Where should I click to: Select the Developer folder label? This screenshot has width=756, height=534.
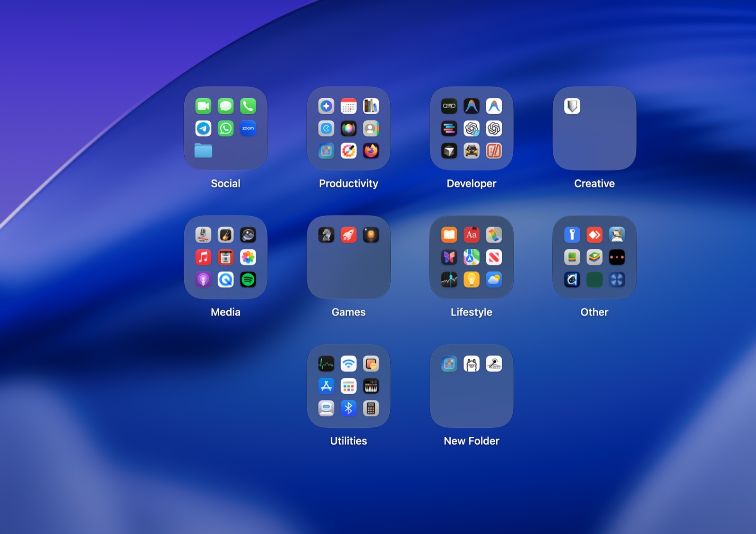[472, 184]
